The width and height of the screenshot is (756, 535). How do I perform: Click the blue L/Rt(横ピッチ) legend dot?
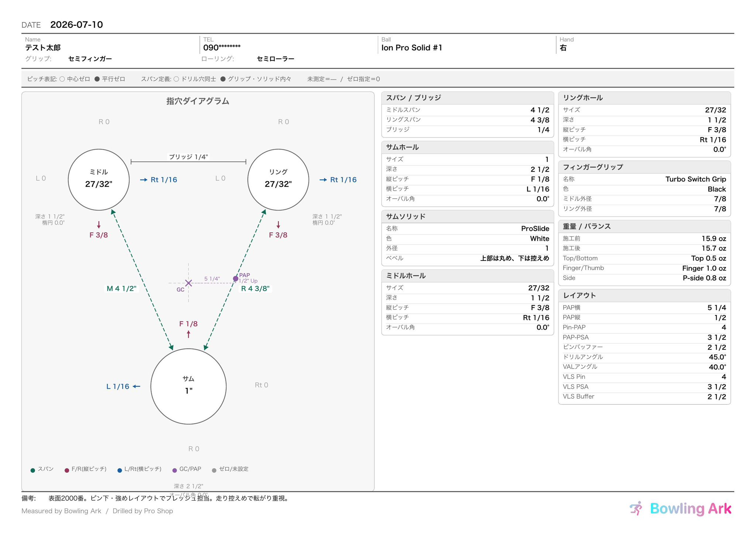(x=120, y=470)
